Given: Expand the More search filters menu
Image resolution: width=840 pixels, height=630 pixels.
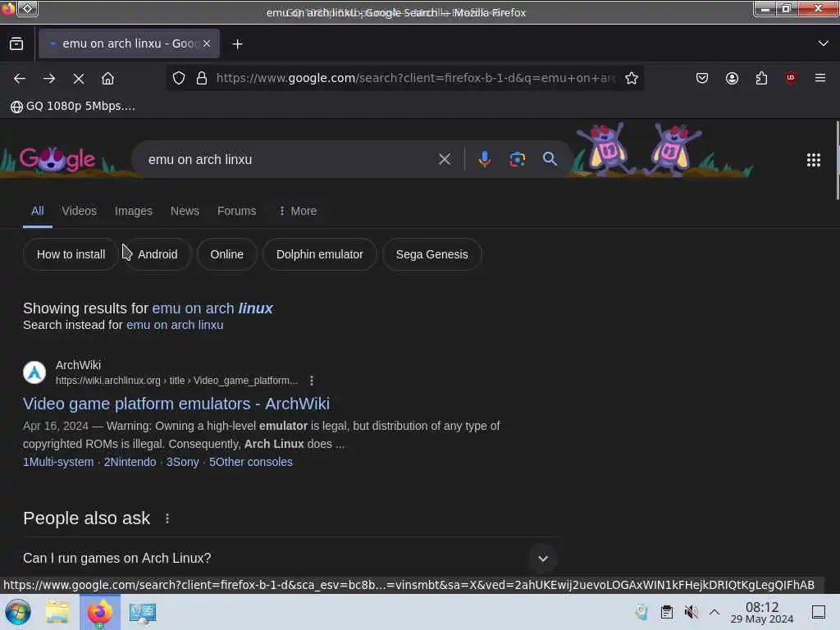Looking at the screenshot, I should [298, 211].
